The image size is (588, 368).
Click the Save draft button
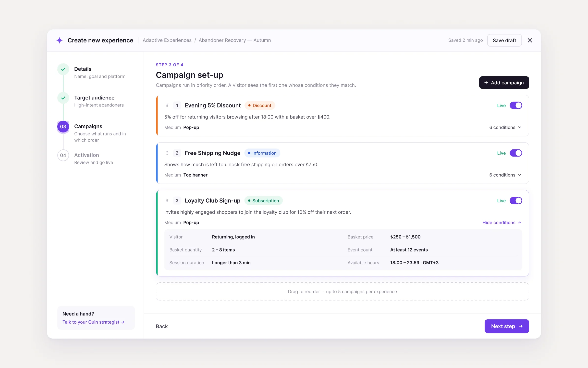click(504, 40)
